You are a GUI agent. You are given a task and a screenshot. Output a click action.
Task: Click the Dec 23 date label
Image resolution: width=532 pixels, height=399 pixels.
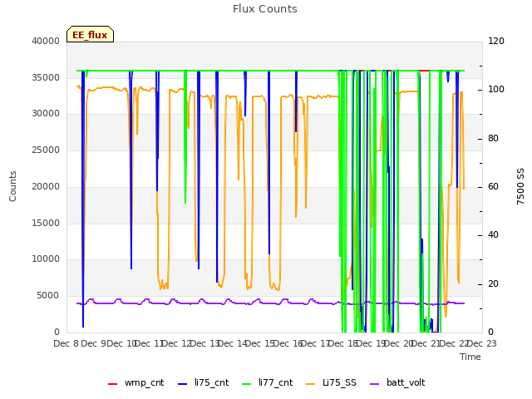pos(482,343)
